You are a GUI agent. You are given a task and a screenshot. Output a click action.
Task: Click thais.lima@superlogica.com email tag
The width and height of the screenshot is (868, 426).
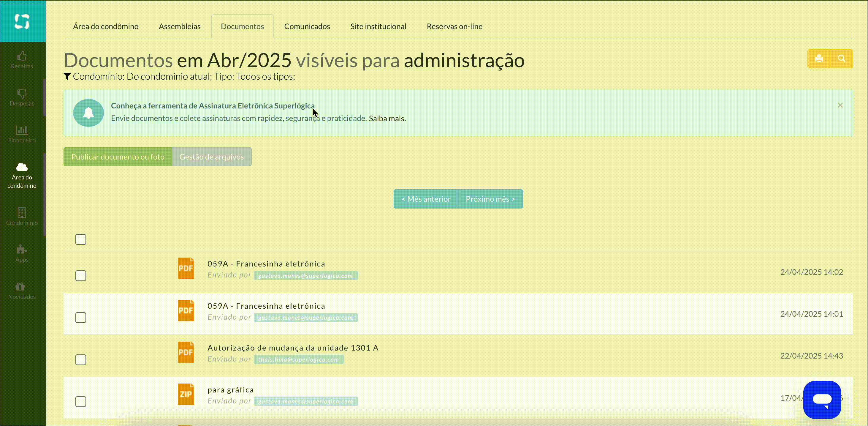point(299,359)
